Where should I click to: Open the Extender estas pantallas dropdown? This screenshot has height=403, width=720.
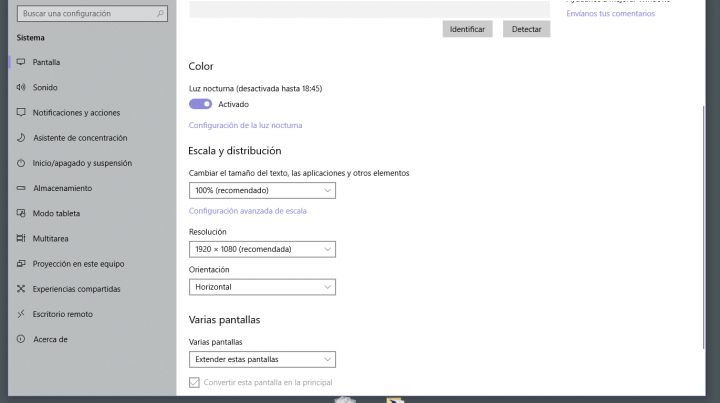click(262, 359)
